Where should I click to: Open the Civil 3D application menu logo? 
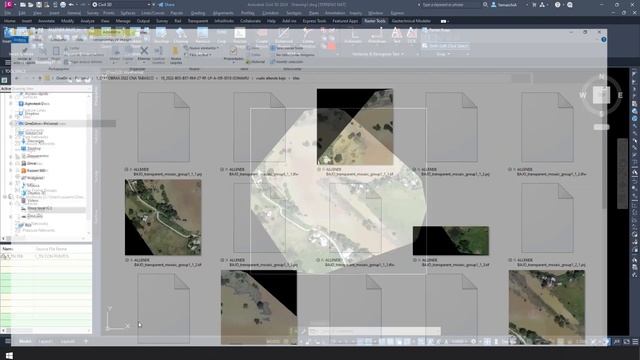click(x=8, y=4)
